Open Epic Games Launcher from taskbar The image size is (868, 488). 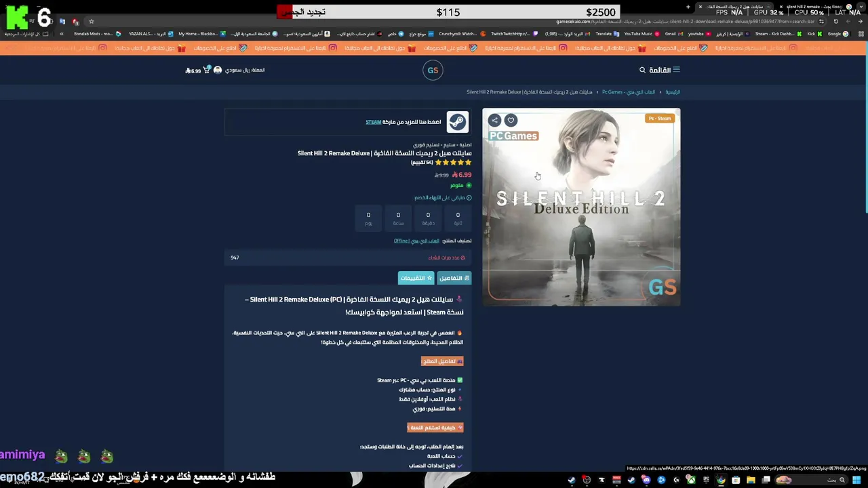(x=706, y=480)
